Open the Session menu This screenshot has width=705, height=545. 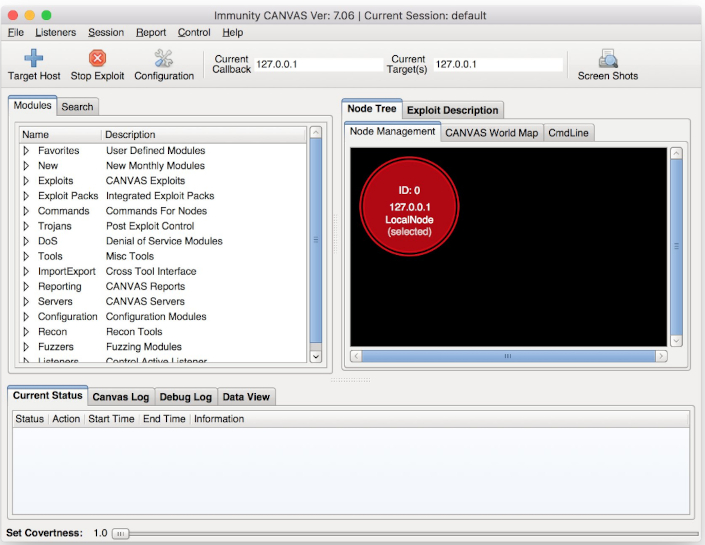click(106, 33)
